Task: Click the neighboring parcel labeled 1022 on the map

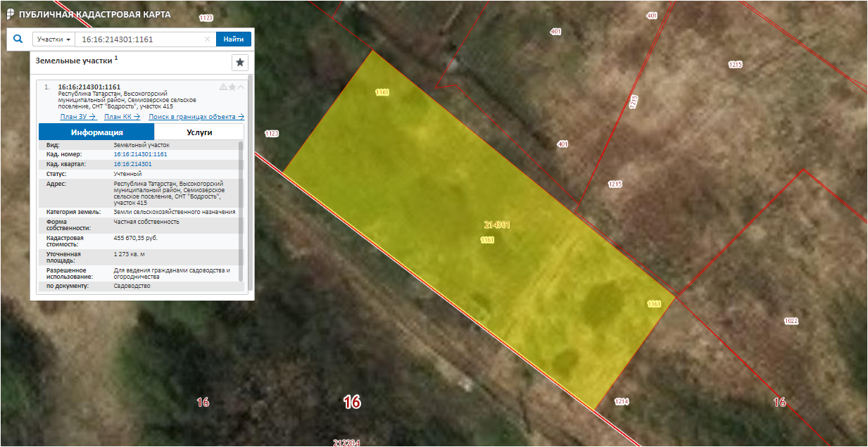Action: click(791, 321)
